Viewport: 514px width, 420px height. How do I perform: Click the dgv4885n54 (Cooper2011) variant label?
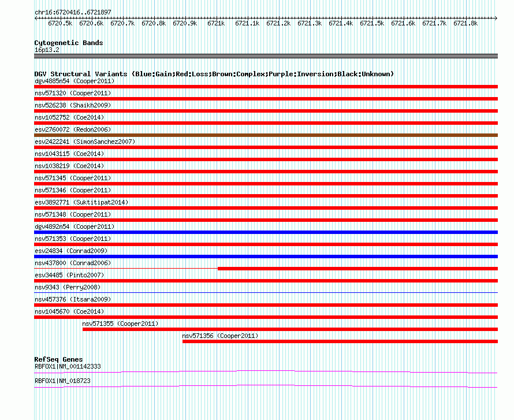[75, 81]
